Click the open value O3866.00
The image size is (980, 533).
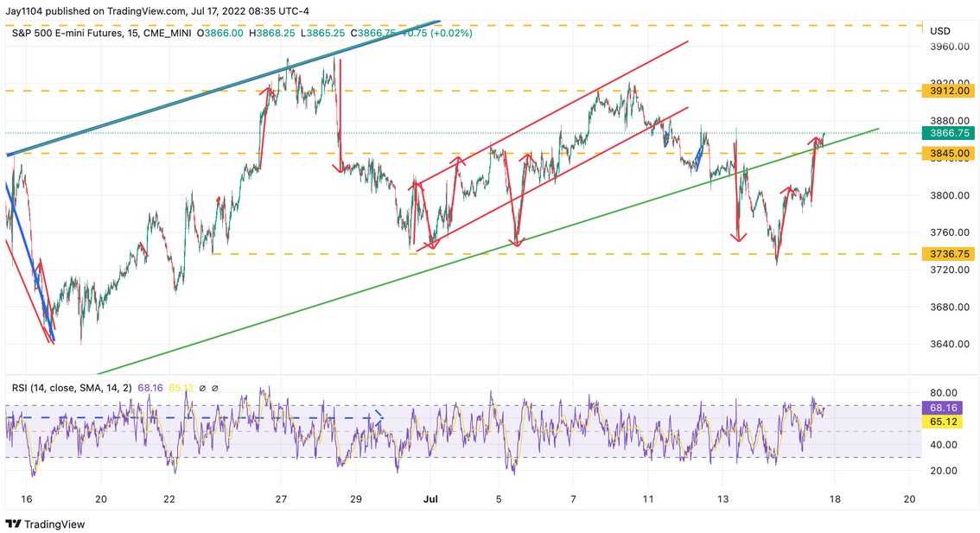[x=220, y=33]
